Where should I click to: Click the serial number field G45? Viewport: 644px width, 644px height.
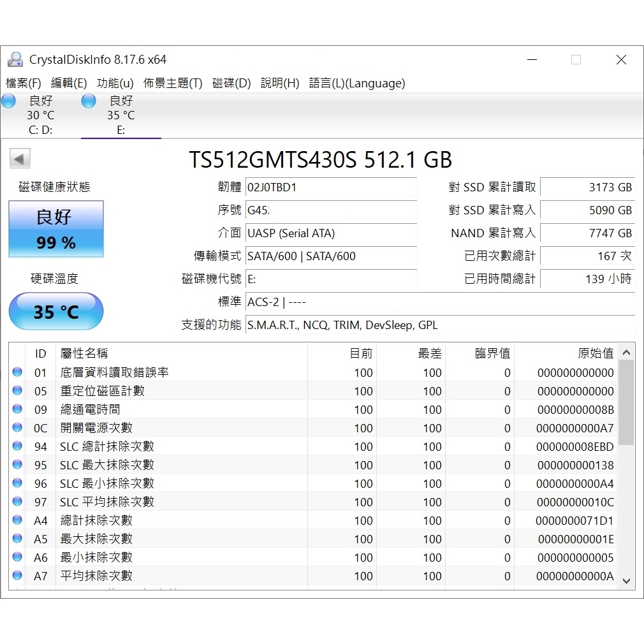pos(331,210)
